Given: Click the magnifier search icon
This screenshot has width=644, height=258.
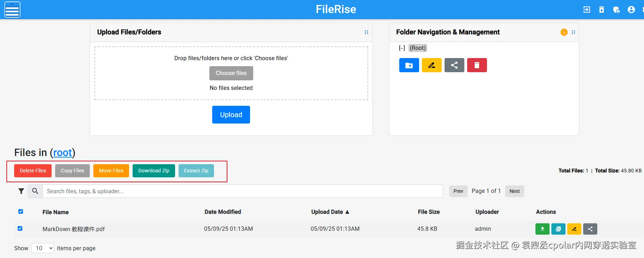Looking at the screenshot, I should pos(35,191).
